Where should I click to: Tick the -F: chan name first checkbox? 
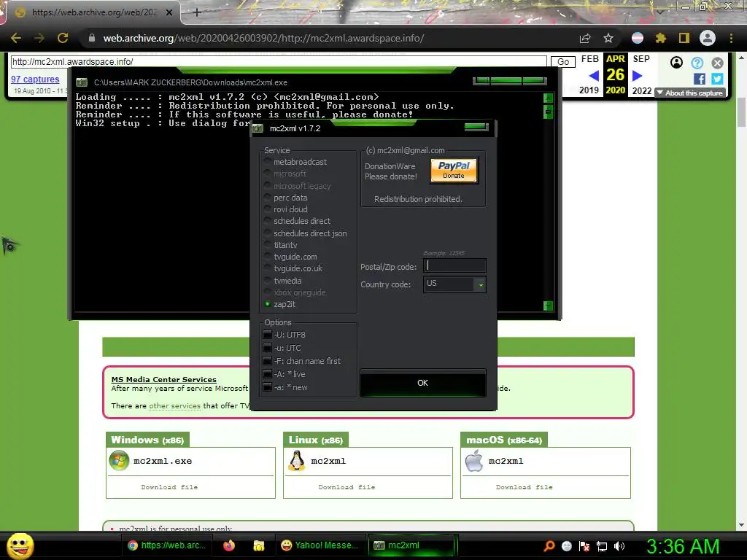coord(268,361)
